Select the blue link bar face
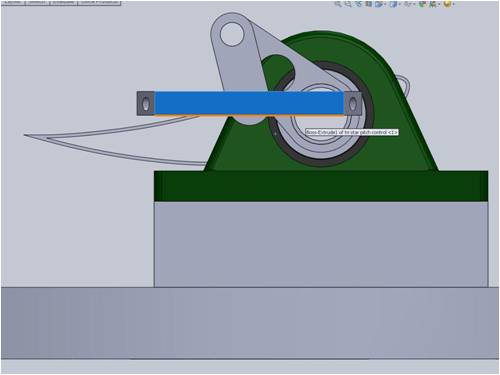 (x=249, y=103)
